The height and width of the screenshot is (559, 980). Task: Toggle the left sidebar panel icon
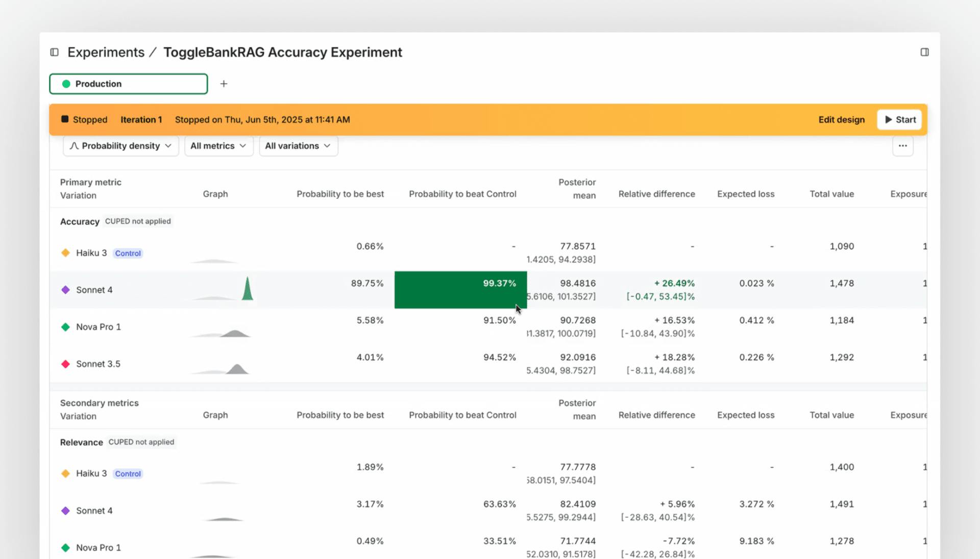pos(55,52)
